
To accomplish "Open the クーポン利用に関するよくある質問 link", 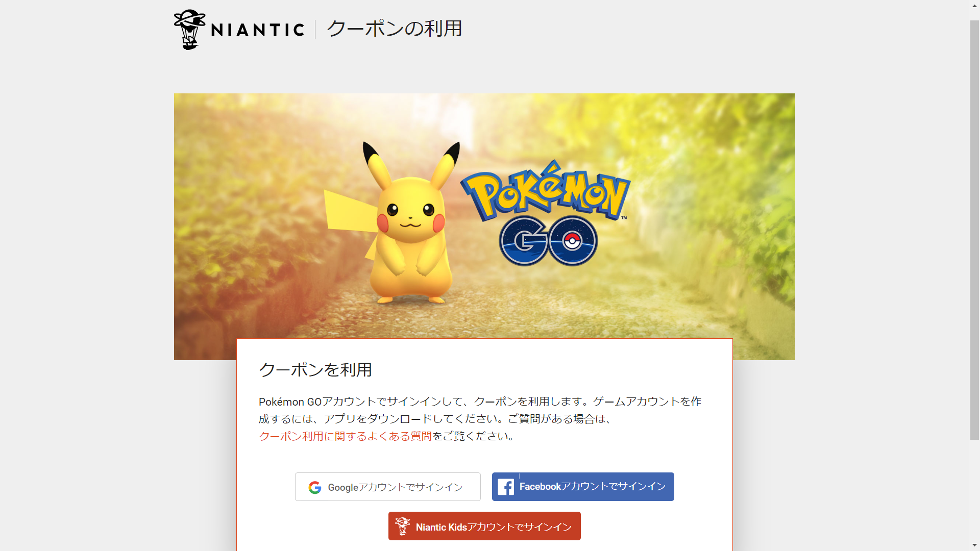I will pos(345,436).
